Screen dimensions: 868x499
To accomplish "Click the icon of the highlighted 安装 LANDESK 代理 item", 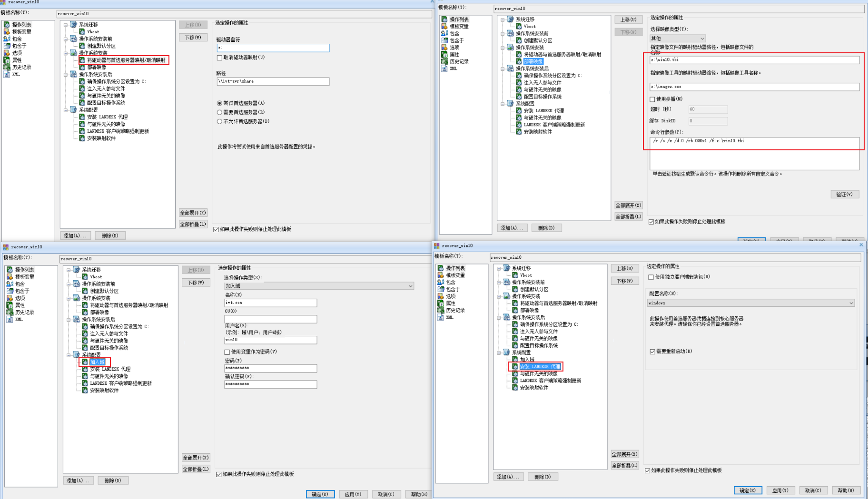I will [515, 367].
